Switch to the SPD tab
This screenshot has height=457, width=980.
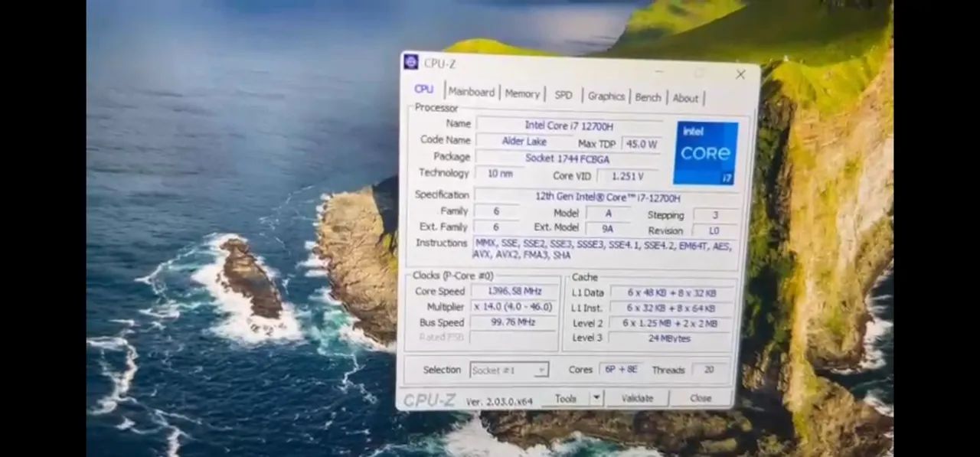click(563, 95)
